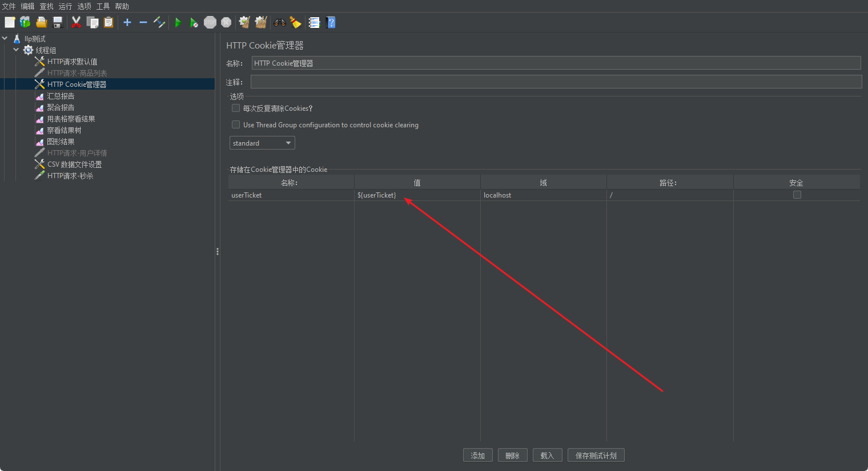The image size is (868, 471).
Task: Expand all nodes with plus icon
Action: (127, 22)
